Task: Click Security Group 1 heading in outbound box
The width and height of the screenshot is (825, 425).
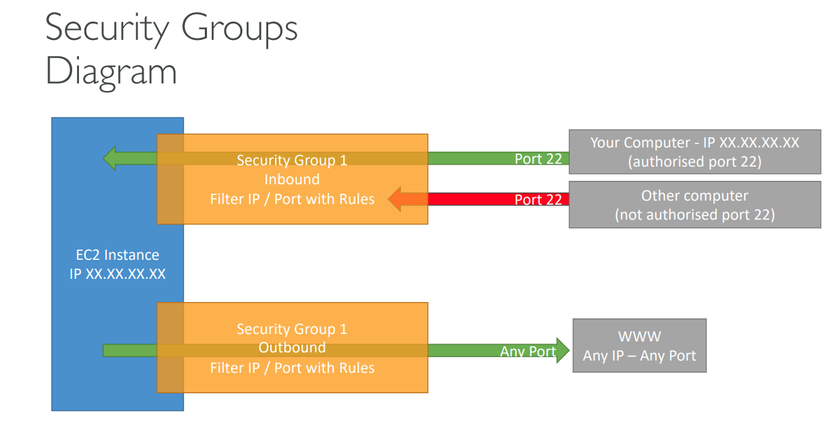Action: [292, 328]
